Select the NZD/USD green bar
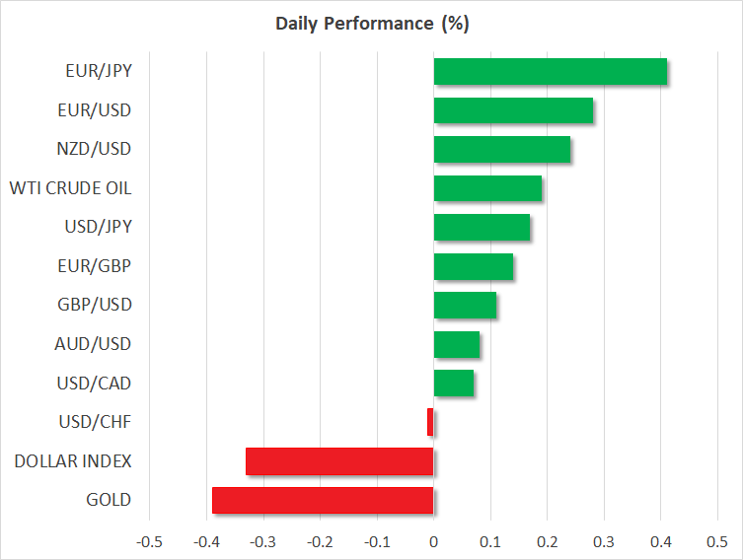Viewport: 743px width, 560px height. tap(501, 150)
